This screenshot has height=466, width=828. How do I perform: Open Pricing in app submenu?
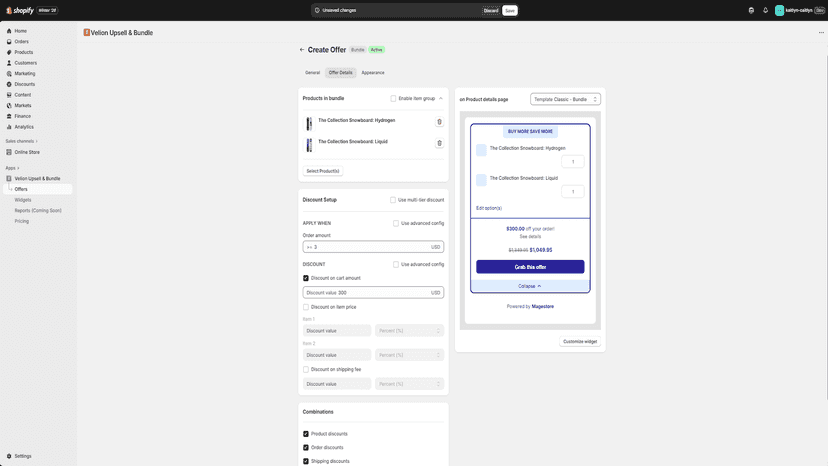tap(22, 221)
